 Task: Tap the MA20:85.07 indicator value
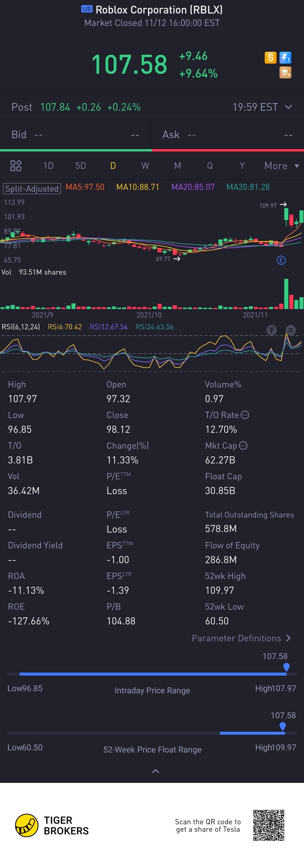[x=193, y=187]
